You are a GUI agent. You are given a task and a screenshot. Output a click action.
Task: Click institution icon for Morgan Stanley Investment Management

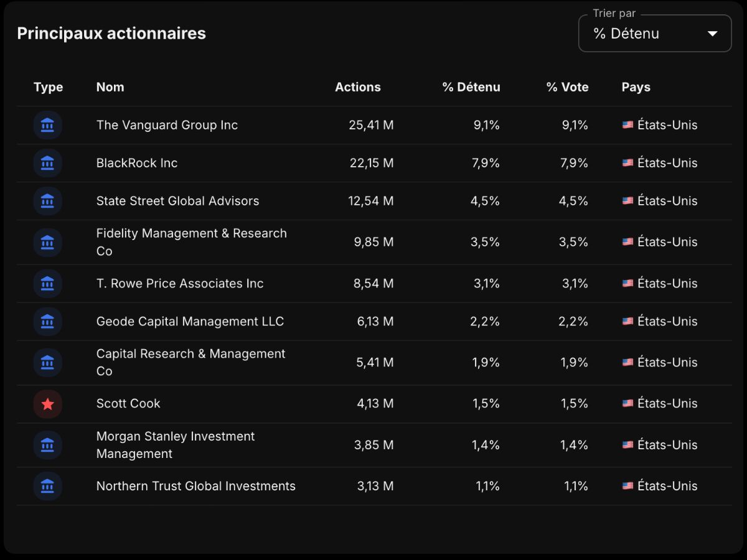(x=48, y=445)
